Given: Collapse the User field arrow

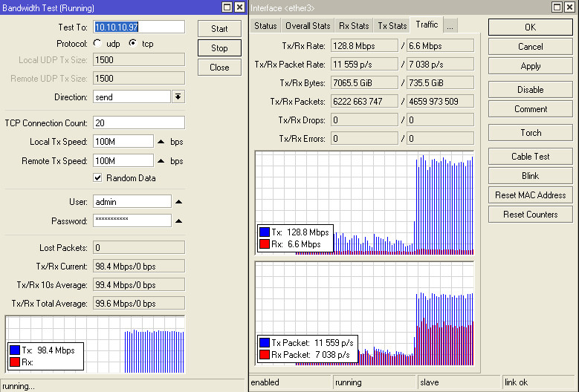Looking at the screenshot, I should pos(178,201).
